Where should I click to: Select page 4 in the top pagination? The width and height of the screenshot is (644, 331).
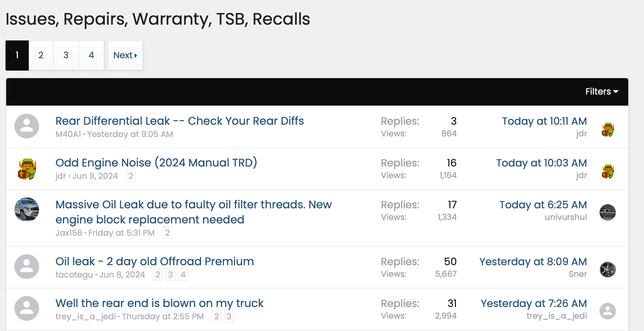pos(91,56)
